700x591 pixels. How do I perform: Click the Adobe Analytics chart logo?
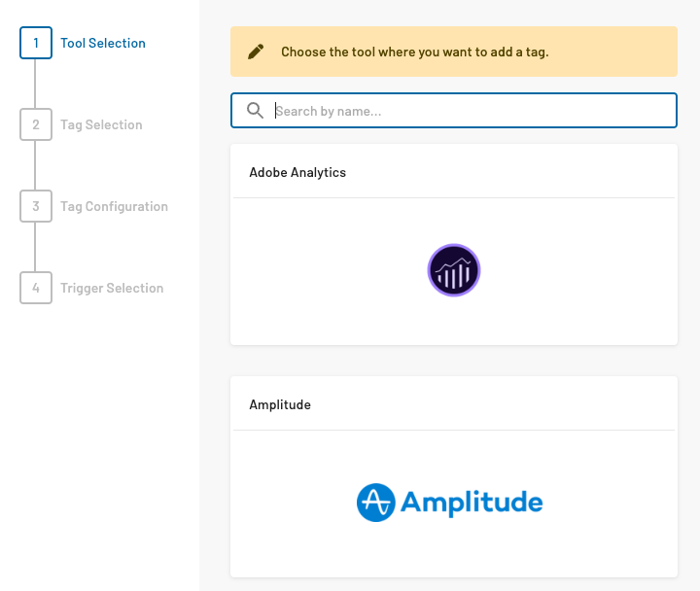[454, 270]
